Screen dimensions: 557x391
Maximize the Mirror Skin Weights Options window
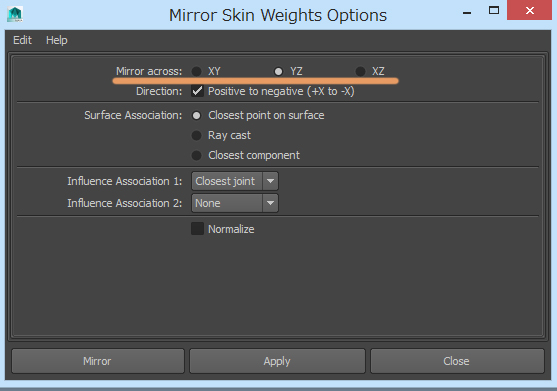click(x=494, y=11)
